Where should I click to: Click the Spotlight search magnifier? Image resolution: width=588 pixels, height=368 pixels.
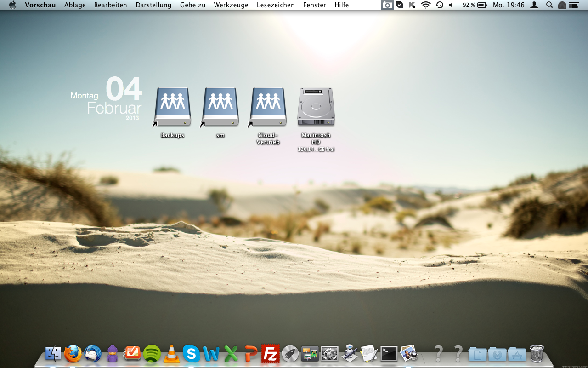pyautogui.click(x=549, y=5)
